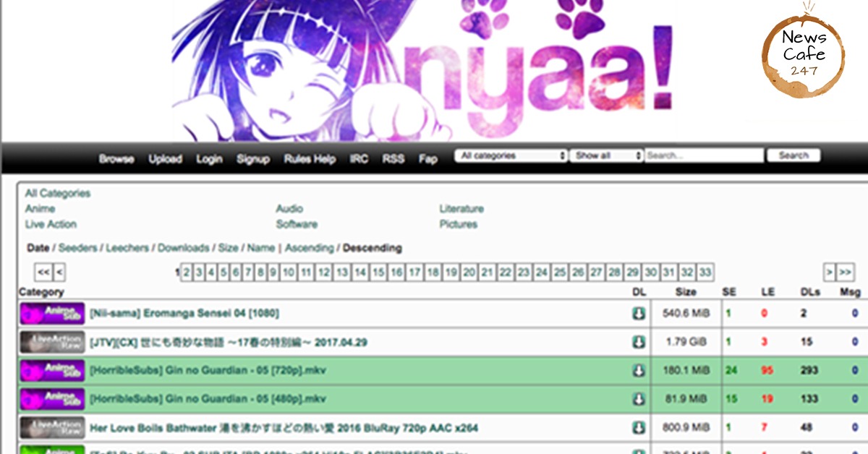The height and width of the screenshot is (454, 868).
Task: Download Eromanga Sensei 04 torrent via DL icon
Action: click(639, 313)
